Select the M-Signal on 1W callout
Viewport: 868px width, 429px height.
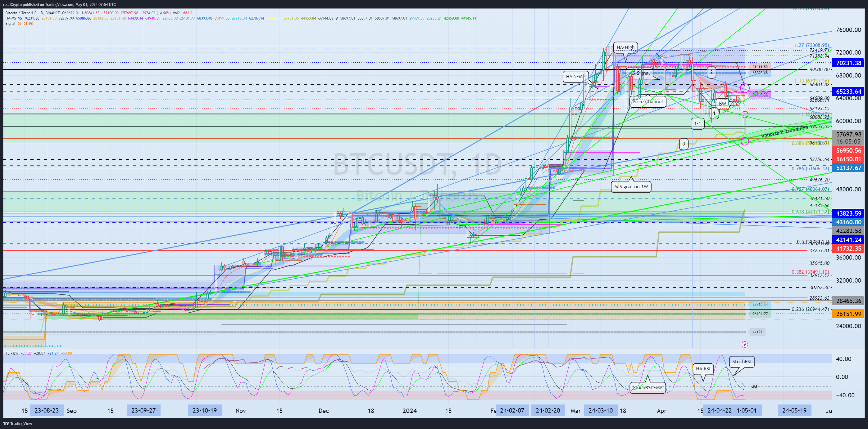pyautogui.click(x=631, y=186)
